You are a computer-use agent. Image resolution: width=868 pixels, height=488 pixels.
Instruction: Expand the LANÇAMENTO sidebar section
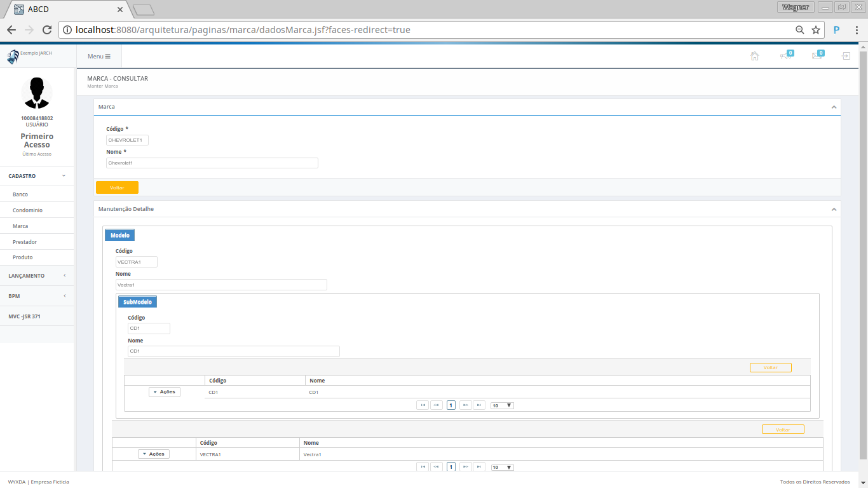[x=37, y=276]
